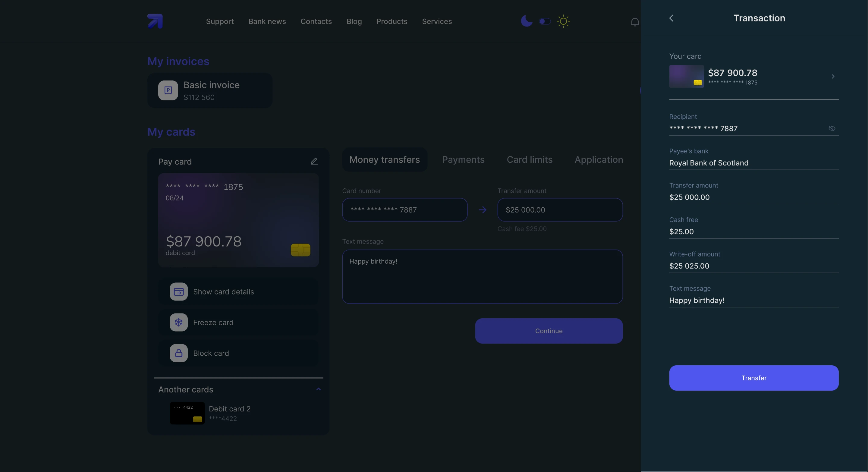This screenshot has width=868, height=472.
Task: Click the Debit card 2 label
Action: pyautogui.click(x=229, y=409)
